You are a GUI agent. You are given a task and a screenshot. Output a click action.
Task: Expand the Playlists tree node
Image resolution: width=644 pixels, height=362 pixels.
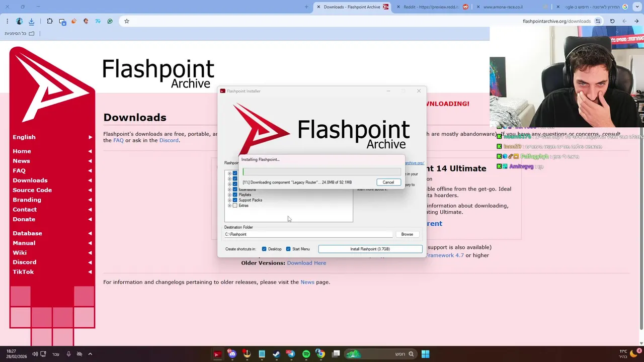(x=229, y=195)
